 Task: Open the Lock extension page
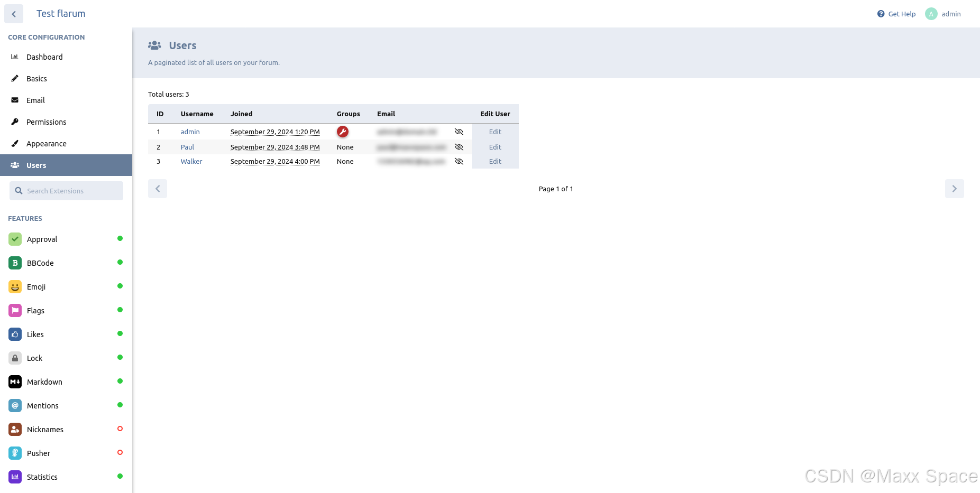tap(66, 358)
